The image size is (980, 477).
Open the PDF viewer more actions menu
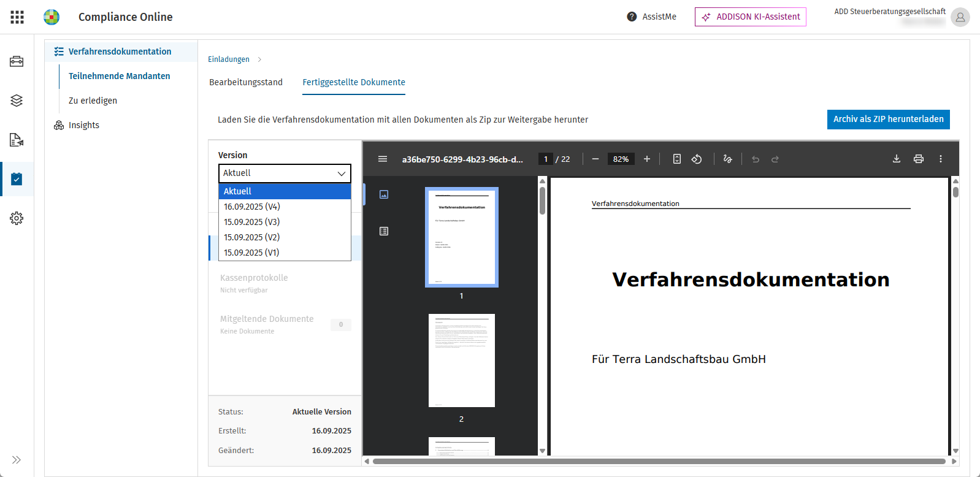(x=941, y=159)
